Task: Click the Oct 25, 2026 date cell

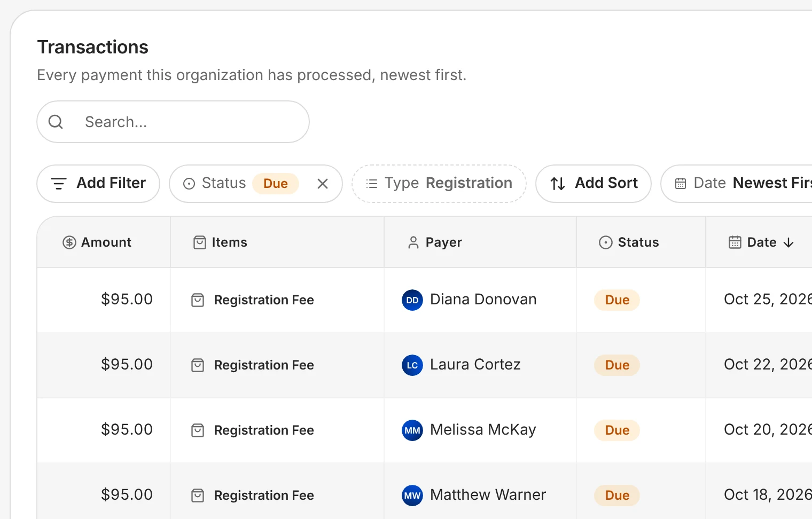Action: (768, 300)
